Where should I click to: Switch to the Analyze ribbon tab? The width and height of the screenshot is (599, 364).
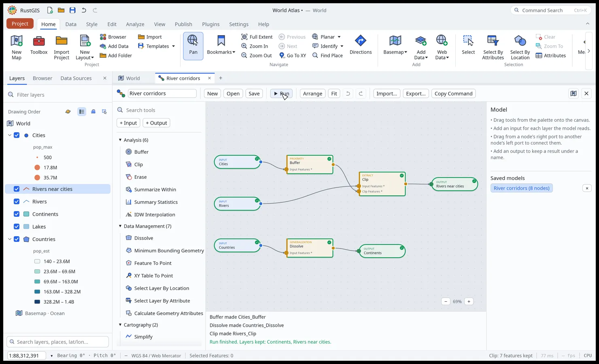(135, 24)
